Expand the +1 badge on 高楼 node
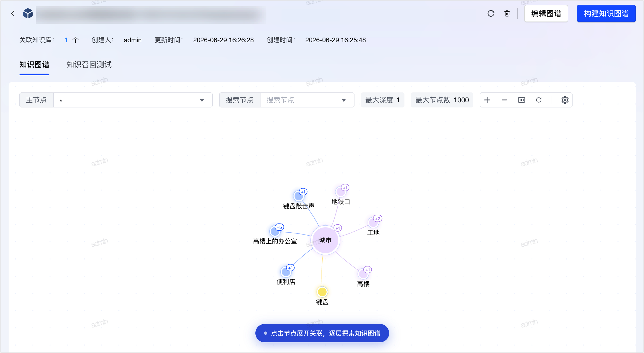The image size is (644, 353). 368,270
